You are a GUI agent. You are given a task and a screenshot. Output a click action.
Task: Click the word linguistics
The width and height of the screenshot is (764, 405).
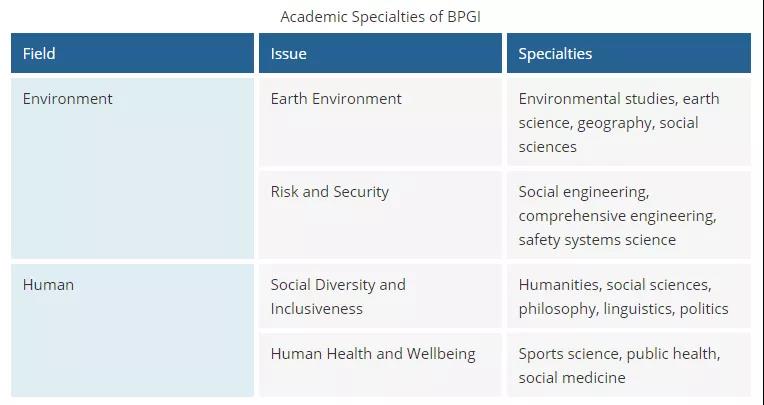[640, 309]
